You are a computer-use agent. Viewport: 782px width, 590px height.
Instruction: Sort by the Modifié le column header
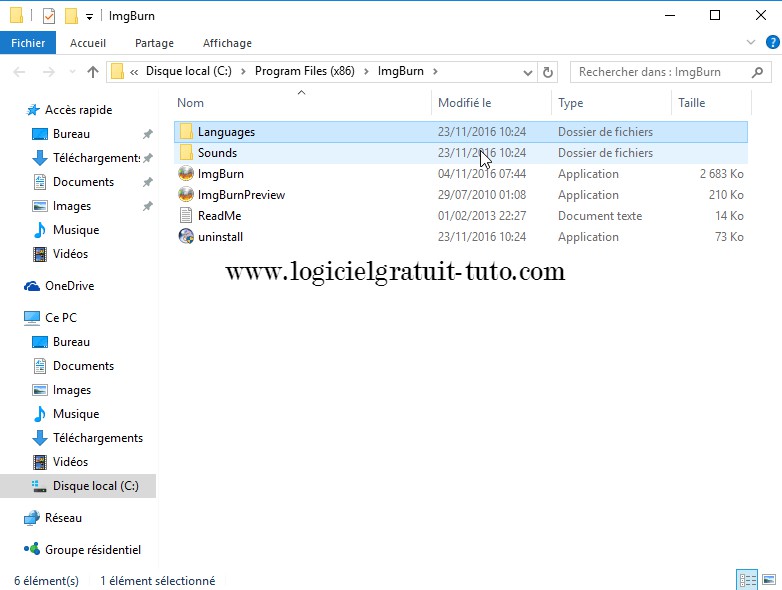click(464, 103)
